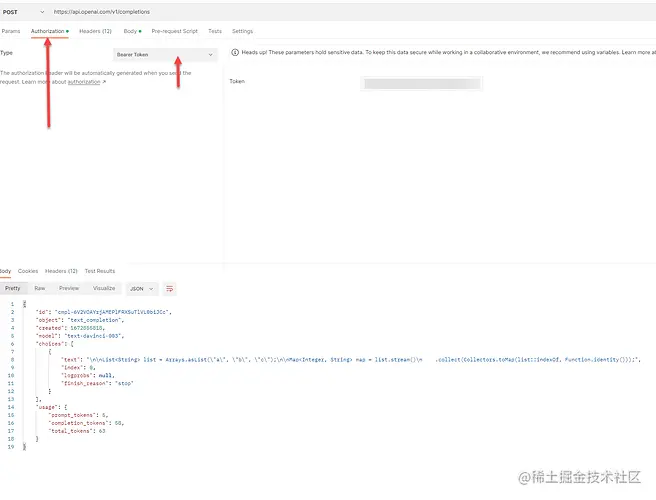Click the "total_tokens" line in response
This screenshot has width=656, height=500.
tap(77, 431)
